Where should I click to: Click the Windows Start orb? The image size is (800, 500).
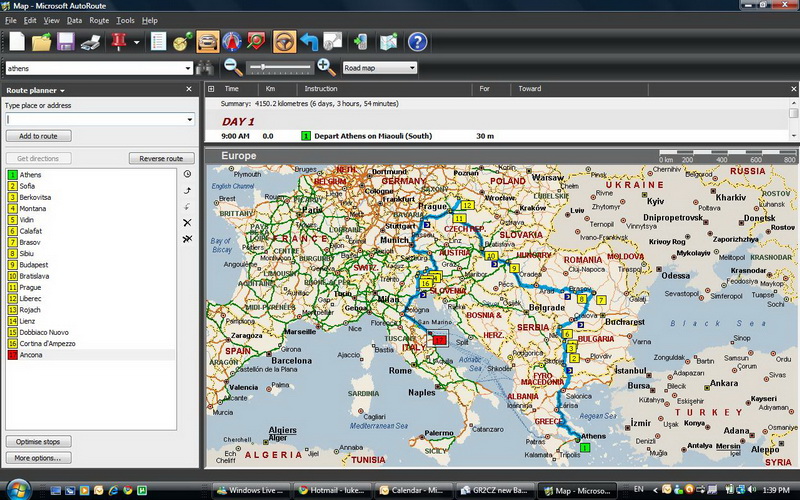pyautogui.click(x=18, y=490)
